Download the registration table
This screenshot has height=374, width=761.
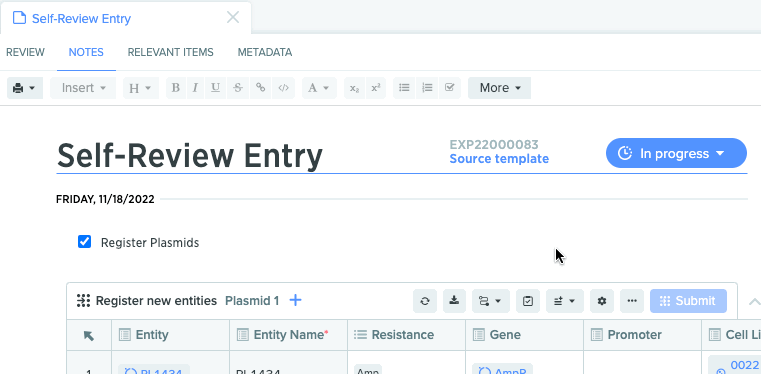coord(454,301)
